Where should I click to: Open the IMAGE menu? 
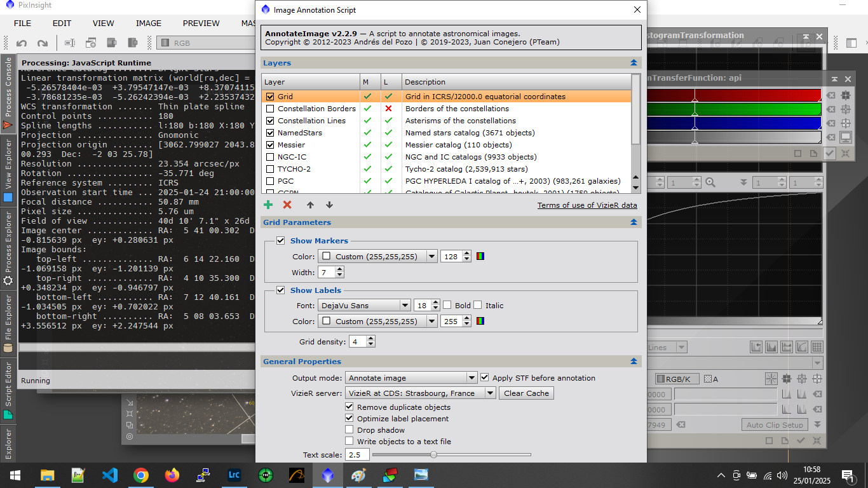[x=149, y=23]
